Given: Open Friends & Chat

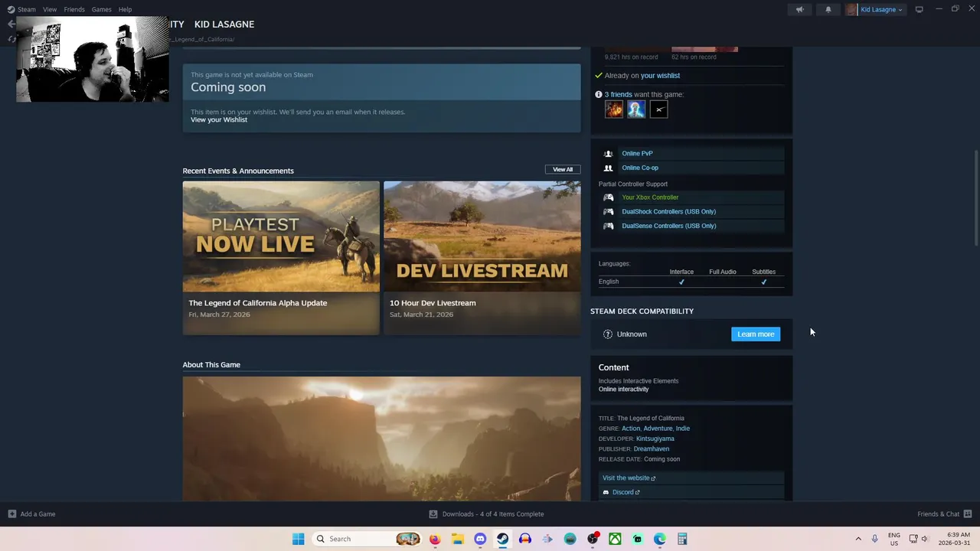Looking at the screenshot, I should [945, 514].
